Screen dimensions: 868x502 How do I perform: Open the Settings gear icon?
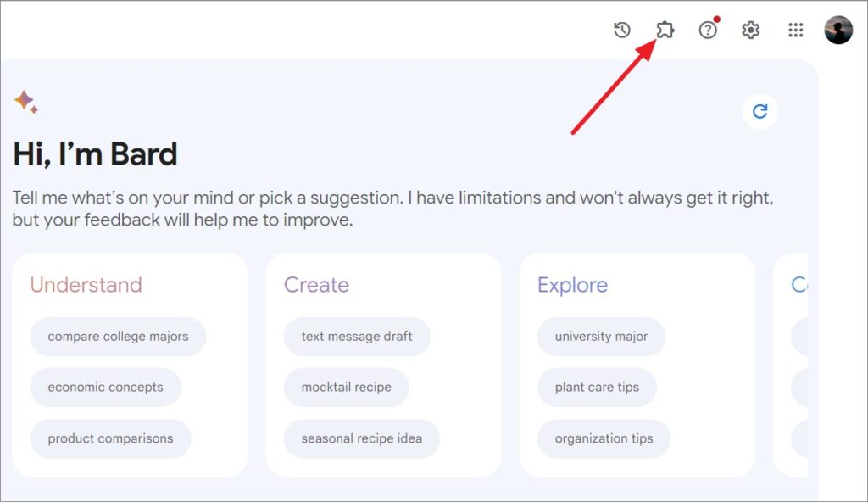click(x=751, y=30)
